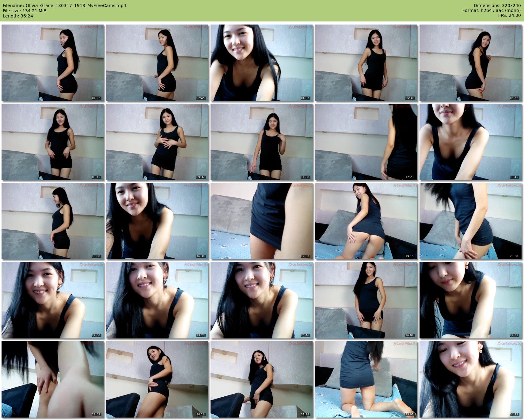
Task: Click the frame labeled 05:30
Action: click(366, 63)
